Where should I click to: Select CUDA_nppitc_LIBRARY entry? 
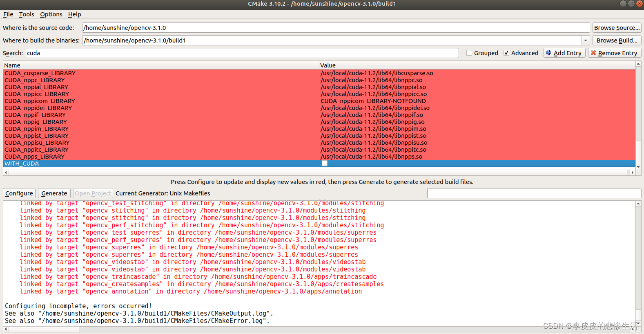click(x=36, y=150)
